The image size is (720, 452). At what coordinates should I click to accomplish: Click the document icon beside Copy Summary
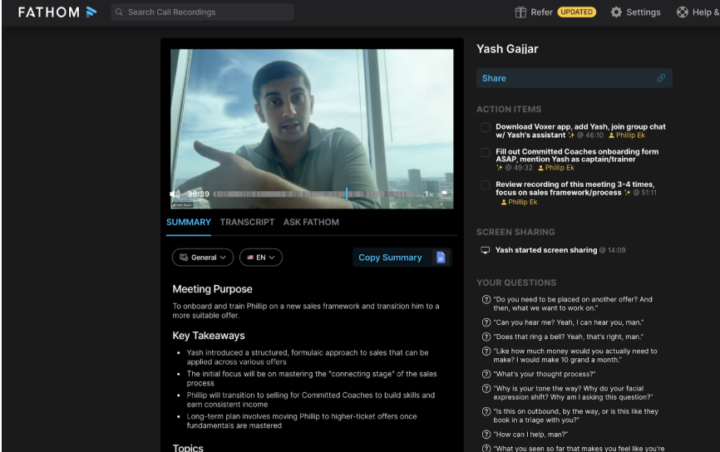441,258
